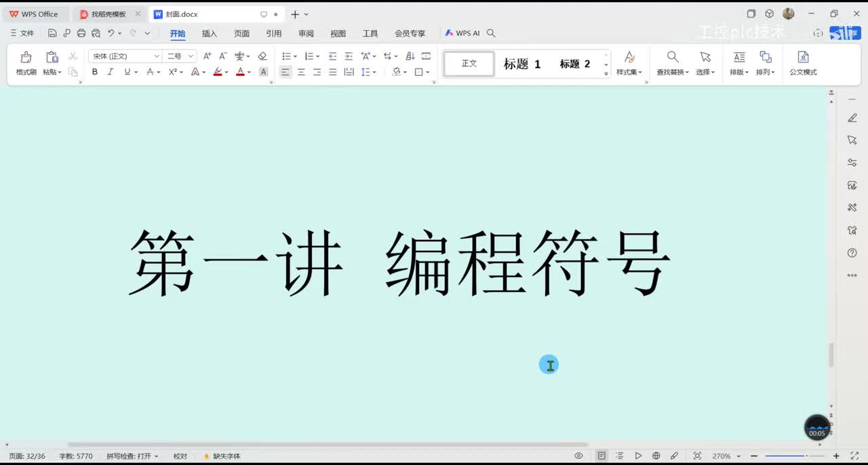Click the Proofread (校对) status bar button
This screenshot has width=868, height=465.
tap(180, 456)
